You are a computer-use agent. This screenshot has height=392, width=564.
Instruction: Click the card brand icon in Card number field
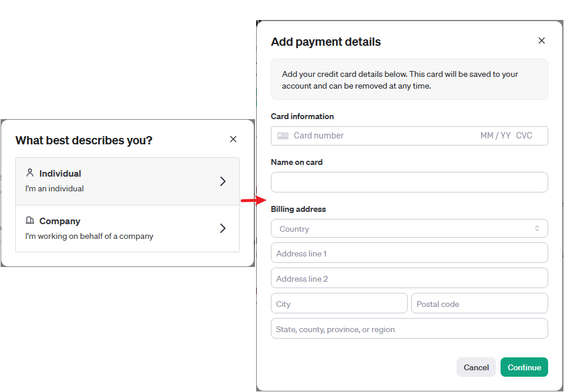(x=283, y=135)
